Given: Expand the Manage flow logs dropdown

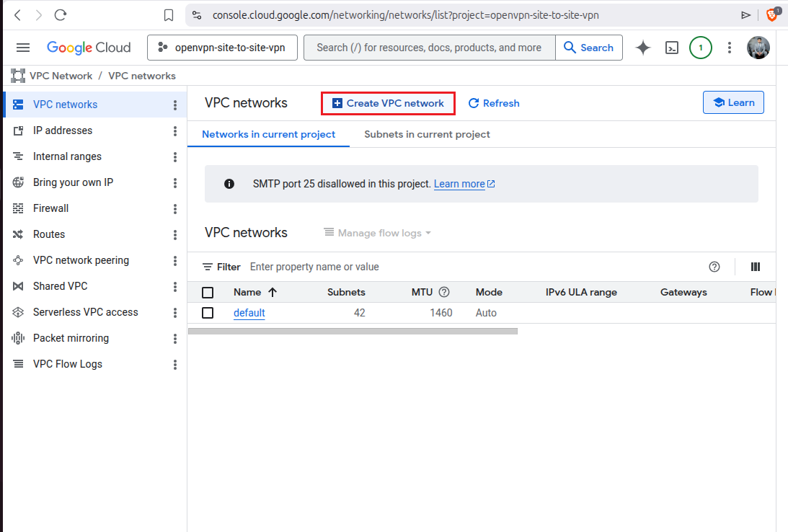Looking at the screenshot, I should tap(377, 233).
